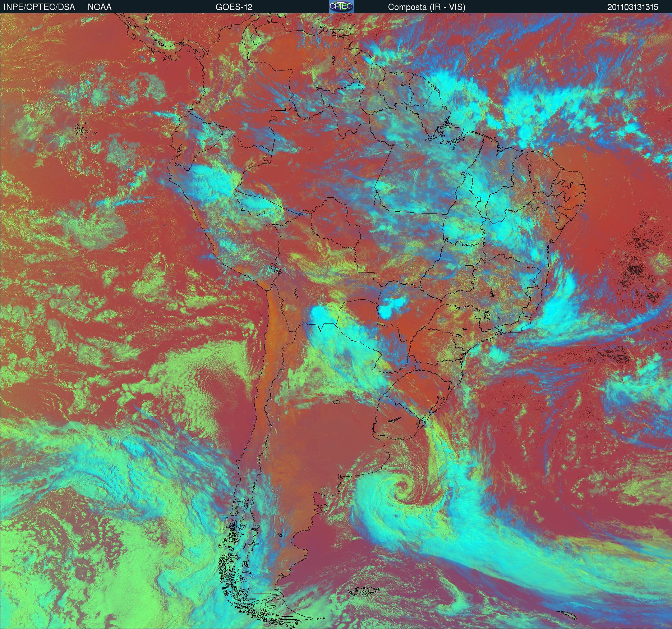The width and height of the screenshot is (672, 629).
Task: Click the NOAA label in header
Action: (100, 7)
